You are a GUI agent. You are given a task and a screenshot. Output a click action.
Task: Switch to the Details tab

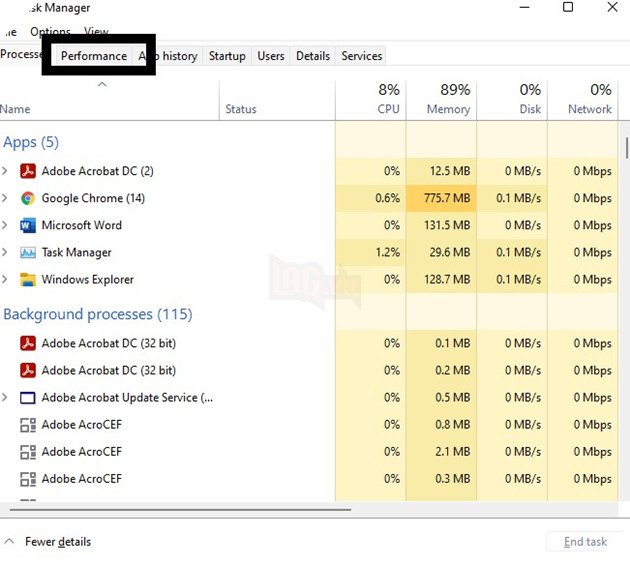313,55
